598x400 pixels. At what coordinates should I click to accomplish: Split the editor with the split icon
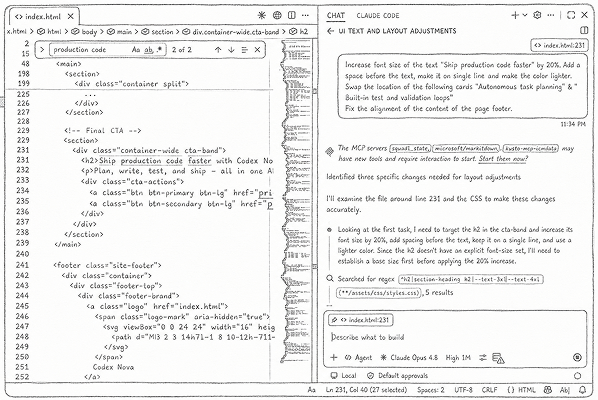292,15
